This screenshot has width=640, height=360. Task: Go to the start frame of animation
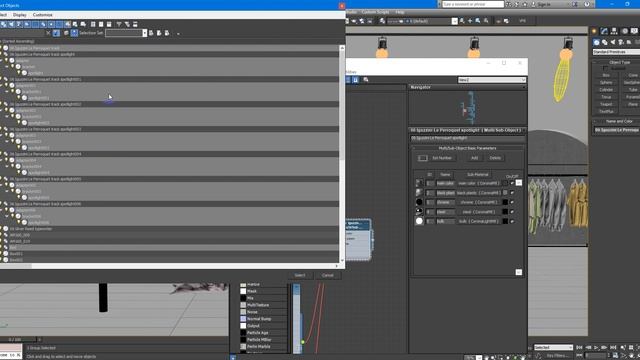(x=579, y=348)
